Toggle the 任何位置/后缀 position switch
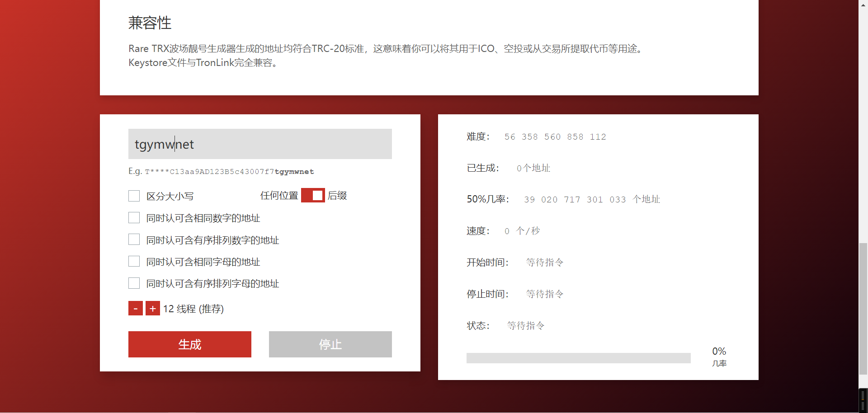 pos(313,195)
